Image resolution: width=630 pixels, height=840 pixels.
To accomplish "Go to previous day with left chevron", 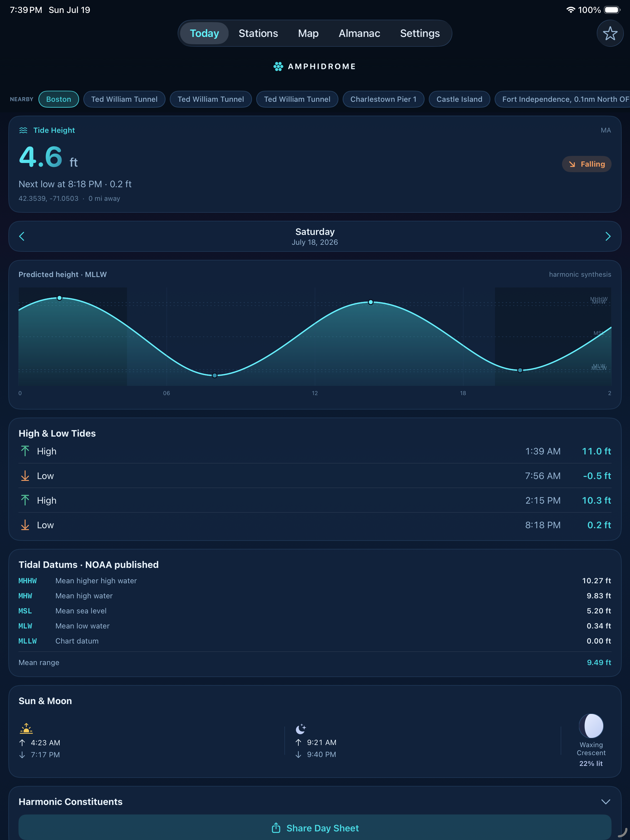I will (x=22, y=236).
